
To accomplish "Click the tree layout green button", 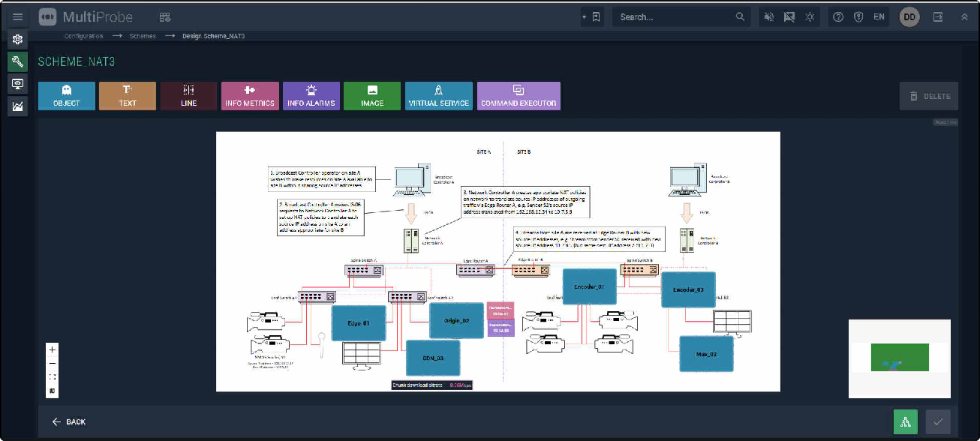I will [x=905, y=422].
